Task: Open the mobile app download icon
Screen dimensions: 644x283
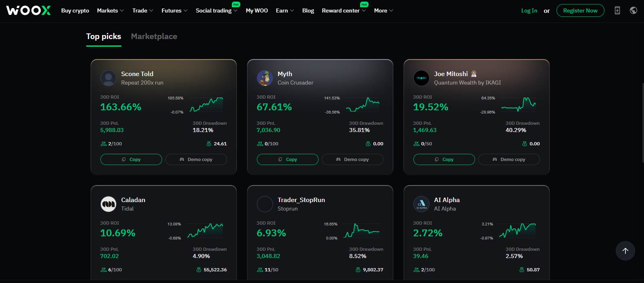Action: pos(617,10)
